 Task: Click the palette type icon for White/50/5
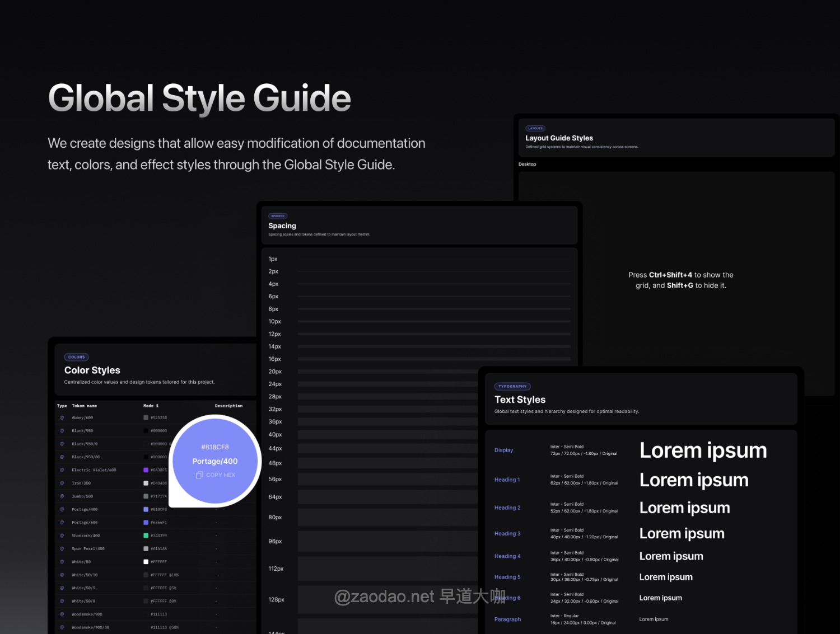click(x=62, y=588)
